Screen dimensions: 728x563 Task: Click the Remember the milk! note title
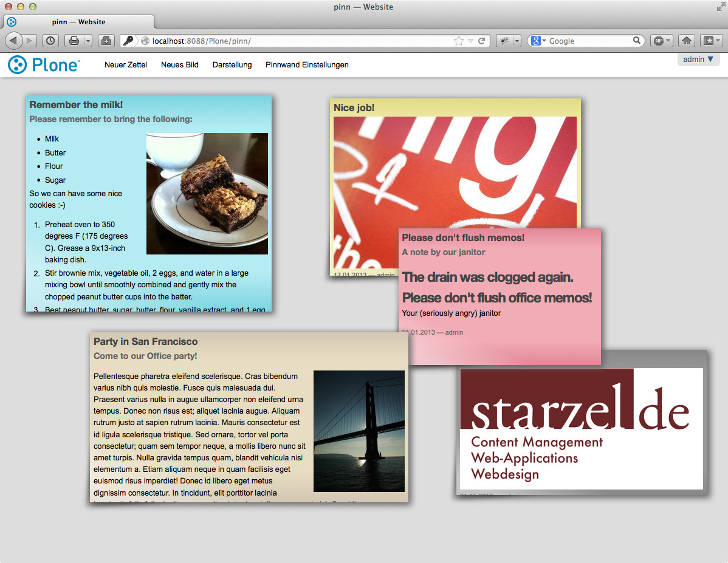(76, 105)
